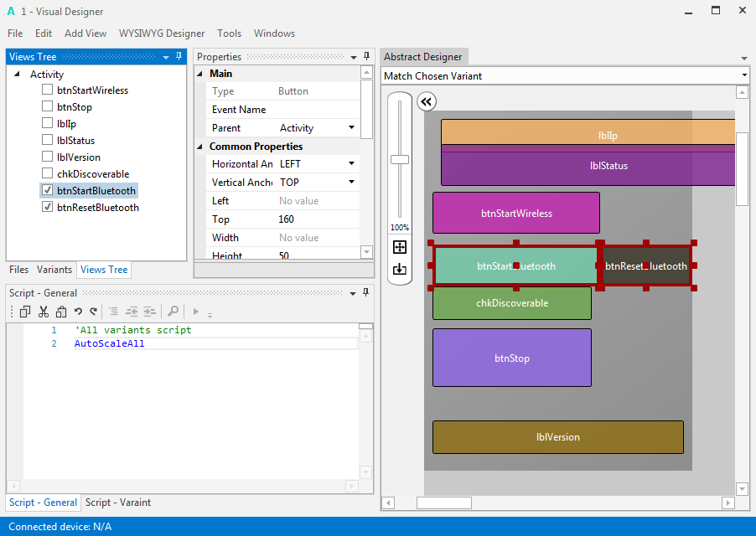Switch to the Variants tab
This screenshot has width=756, height=536.
pyautogui.click(x=54, y=270)
